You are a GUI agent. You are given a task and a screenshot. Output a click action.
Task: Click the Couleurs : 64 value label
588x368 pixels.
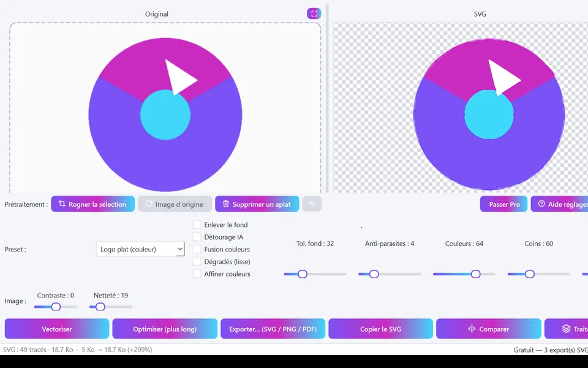[x=464, y=243]
